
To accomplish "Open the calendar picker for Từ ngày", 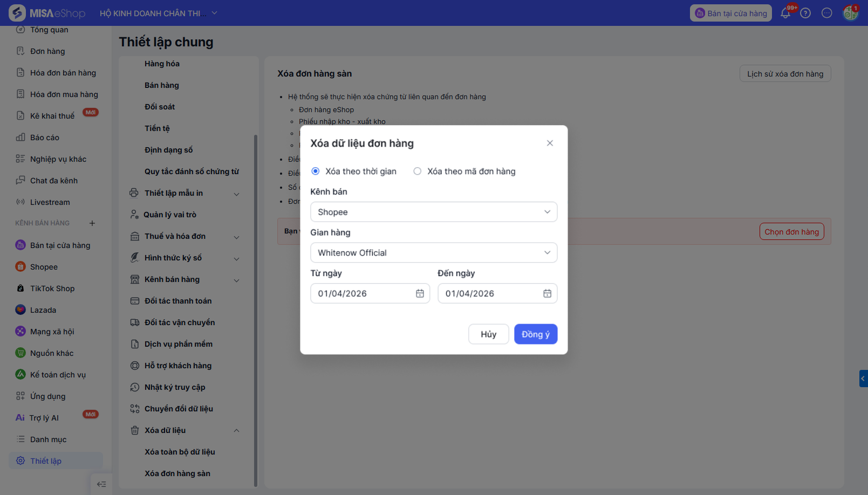I will 420,293.
